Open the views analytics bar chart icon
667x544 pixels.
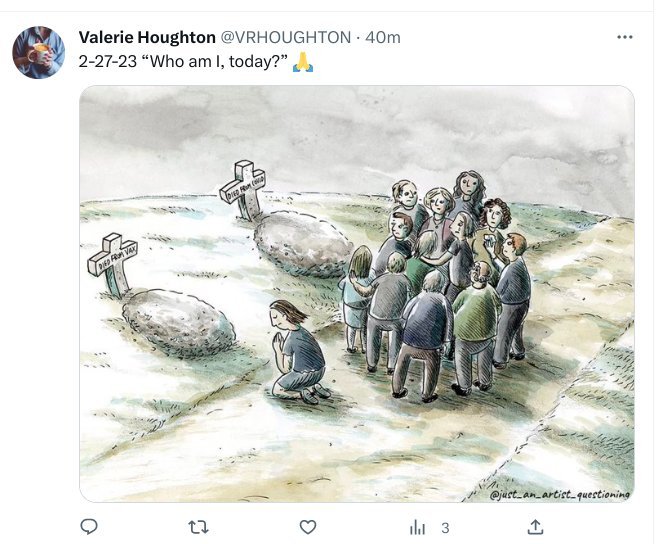pyautogui.click(x=418, y=526)
